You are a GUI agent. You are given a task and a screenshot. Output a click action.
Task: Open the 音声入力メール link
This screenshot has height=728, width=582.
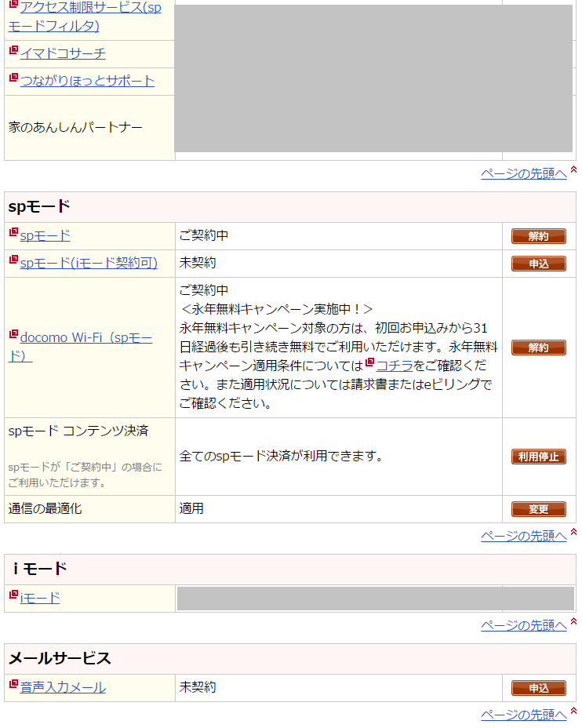coord(63,687)
